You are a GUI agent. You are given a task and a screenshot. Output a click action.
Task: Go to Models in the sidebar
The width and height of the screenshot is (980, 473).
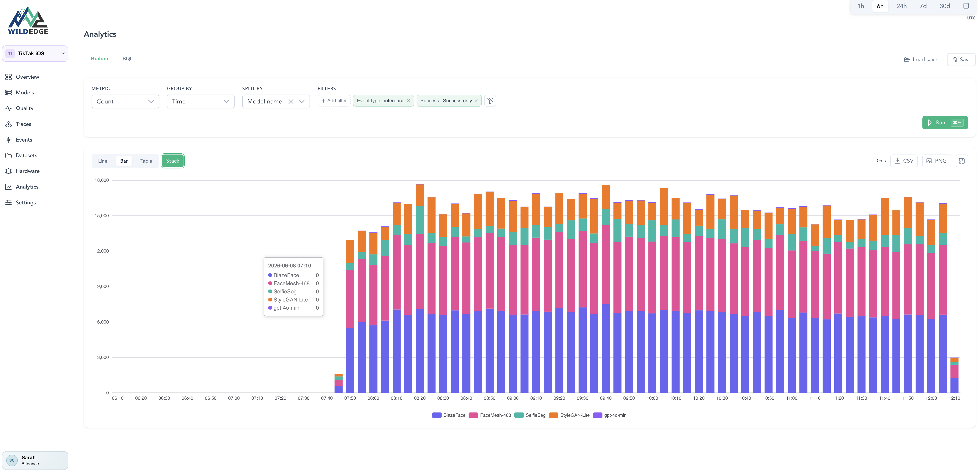pyautogui.click(x=25, y=93)
